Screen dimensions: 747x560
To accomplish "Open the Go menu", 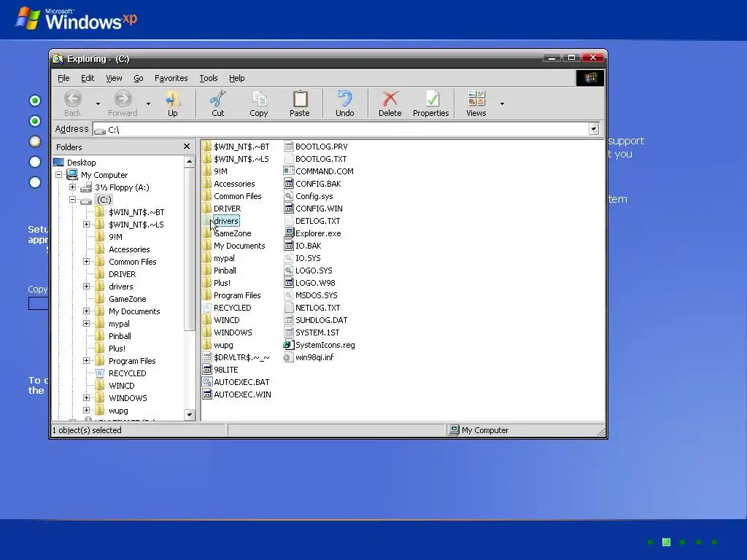I will (138, 78).
